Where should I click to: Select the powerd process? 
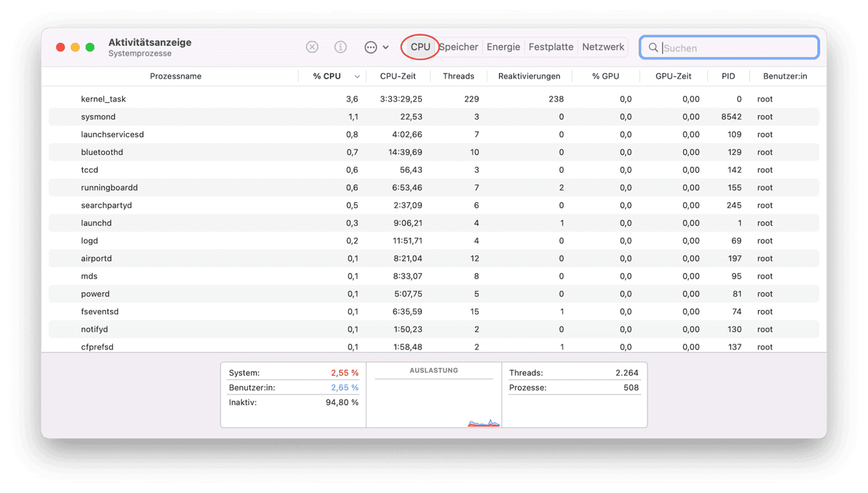pyautogui.click(x=434, y=294)
